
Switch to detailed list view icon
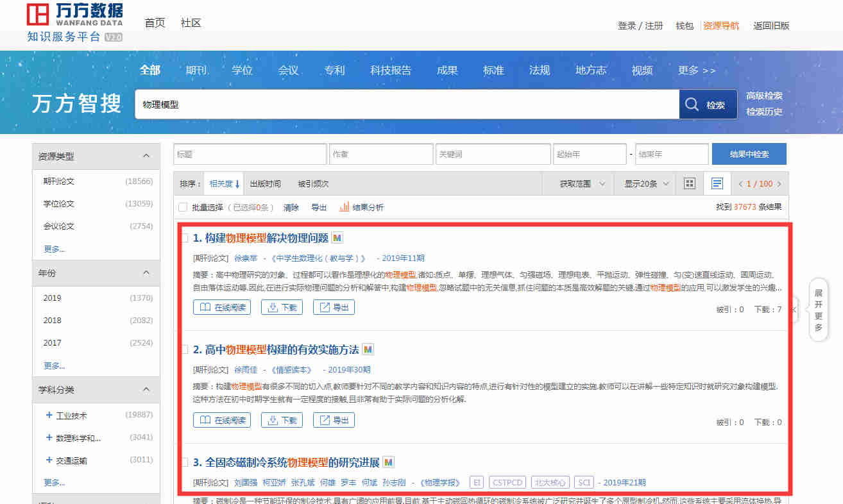point(717,184)
